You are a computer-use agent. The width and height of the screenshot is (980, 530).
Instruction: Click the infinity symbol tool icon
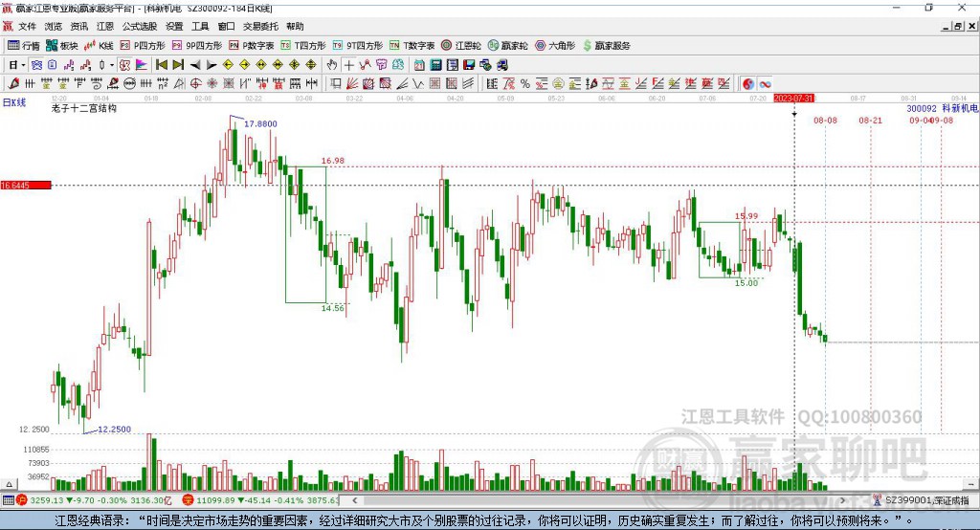(x=765, y=84)
